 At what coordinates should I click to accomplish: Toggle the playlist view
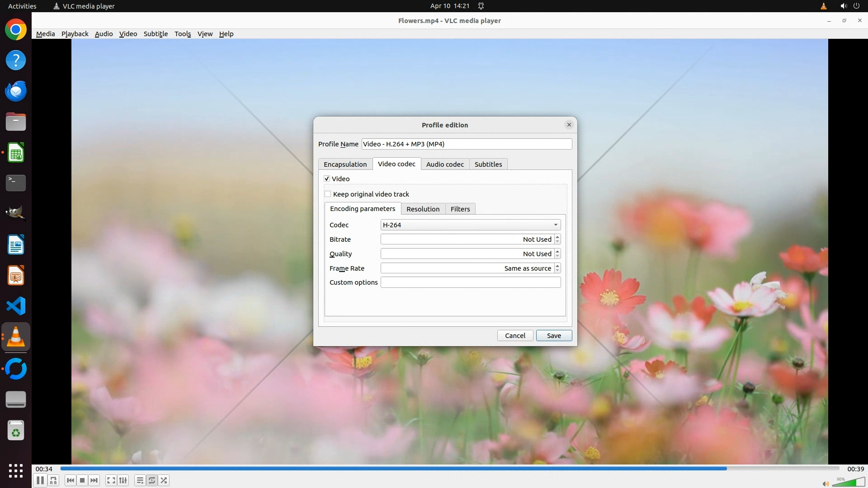click(x=140, y=480)
